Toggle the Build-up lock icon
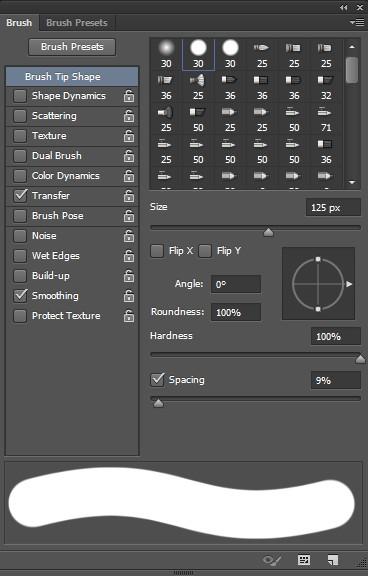368x576 pixels. point(129,276)
